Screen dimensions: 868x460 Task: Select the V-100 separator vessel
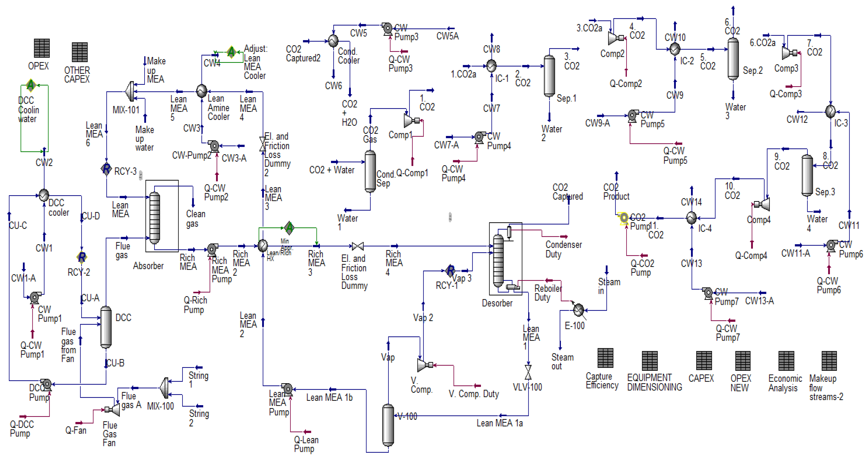pos(388,425)
